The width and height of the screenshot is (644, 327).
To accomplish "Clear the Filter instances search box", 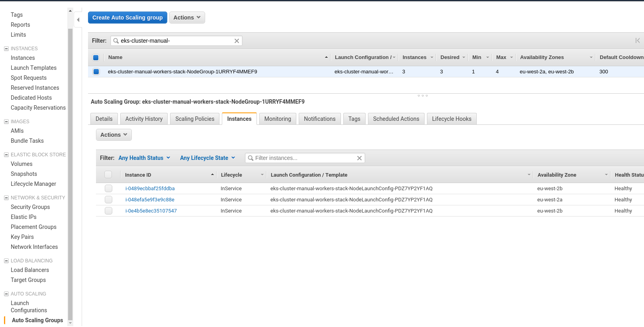I will pos(359,158).
